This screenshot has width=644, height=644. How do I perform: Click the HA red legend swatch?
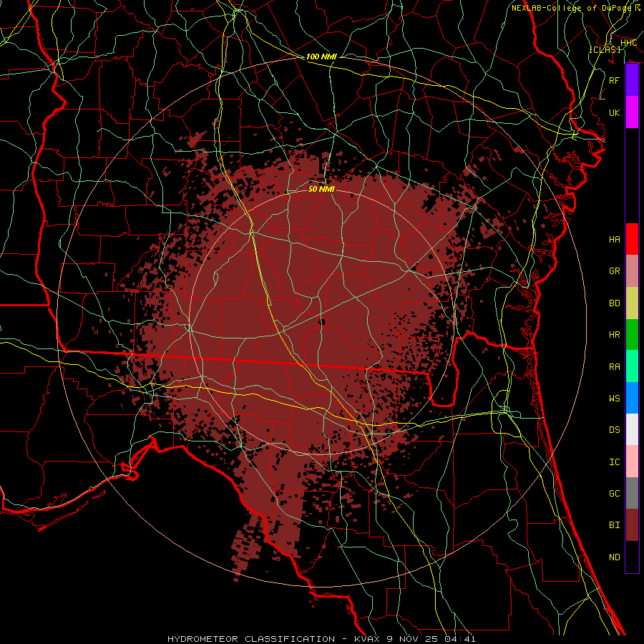(632, 239)
